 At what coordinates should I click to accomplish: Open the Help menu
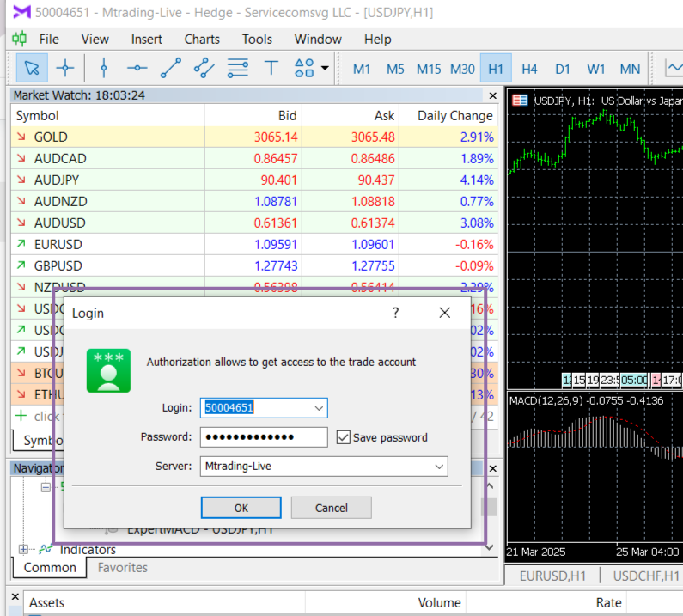(x=378, y=40)
